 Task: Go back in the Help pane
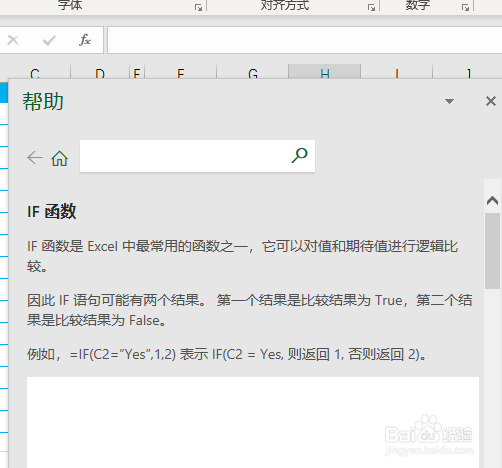coord(35,157)
